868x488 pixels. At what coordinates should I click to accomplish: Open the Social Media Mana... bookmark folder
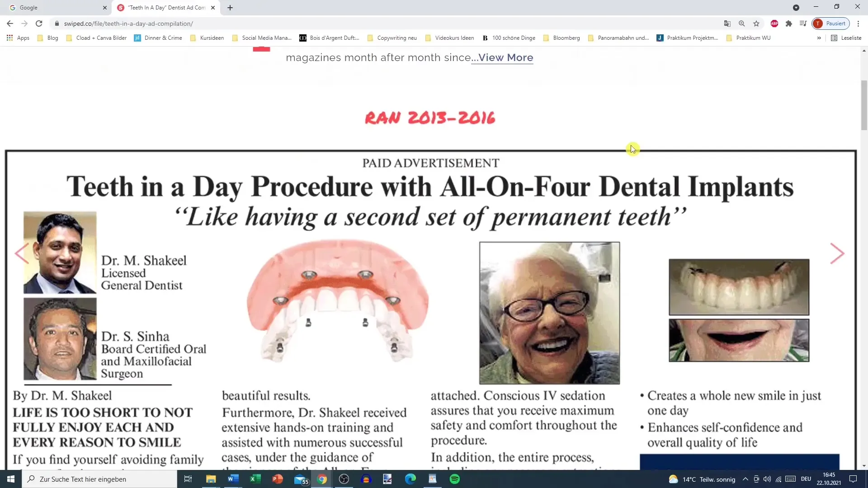pyautogui.click(x=262, y=38)
